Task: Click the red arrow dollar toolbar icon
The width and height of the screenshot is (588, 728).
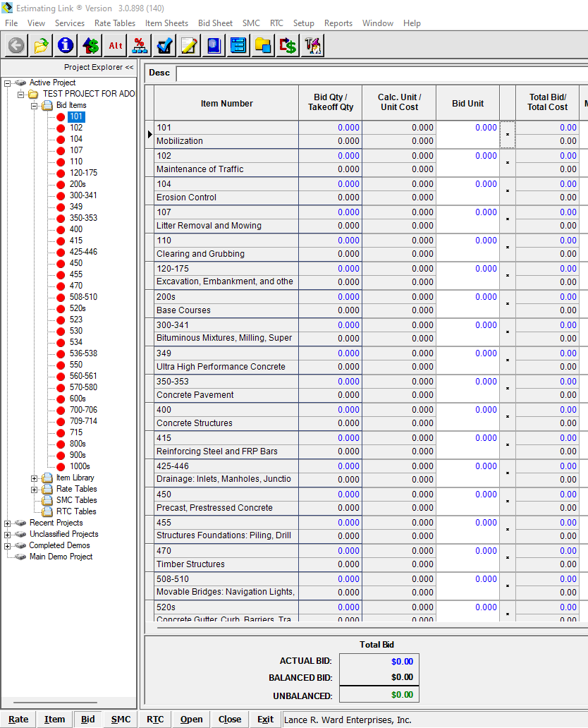Action: click(288, 45)
